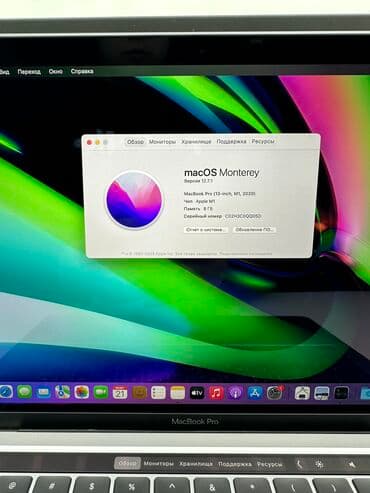Image resolution: width=370 pixels, height=493 pixels.
Task: Open the Окно menu
Action: pyautogui.click(x=55, y=71)
